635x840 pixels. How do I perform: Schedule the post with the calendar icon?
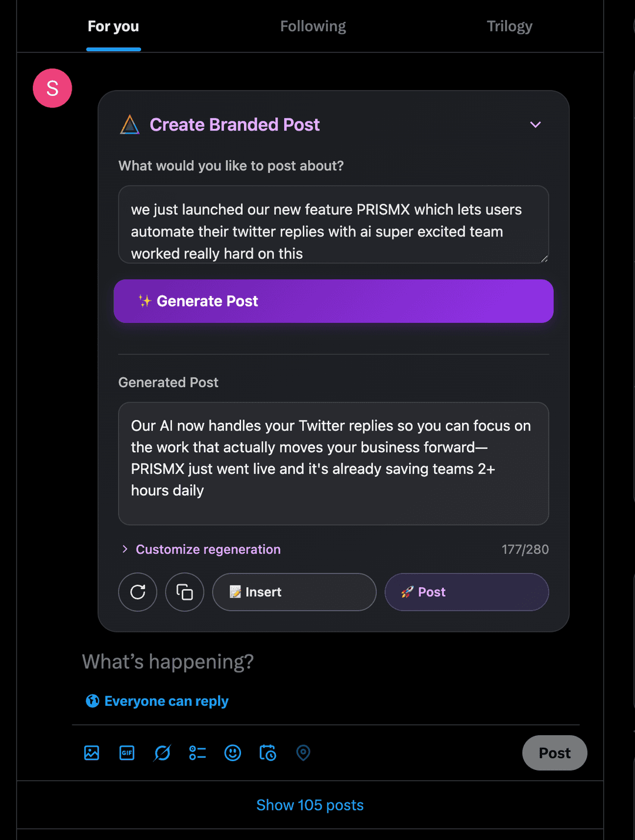[268, 753]
